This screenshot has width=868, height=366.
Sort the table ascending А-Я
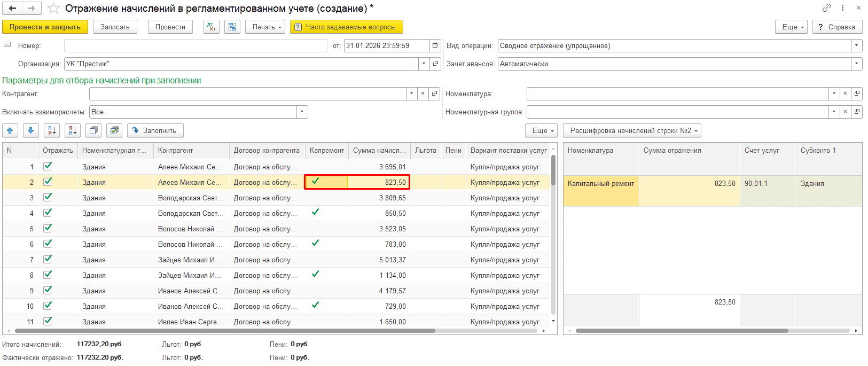click(x=52, y=130)
